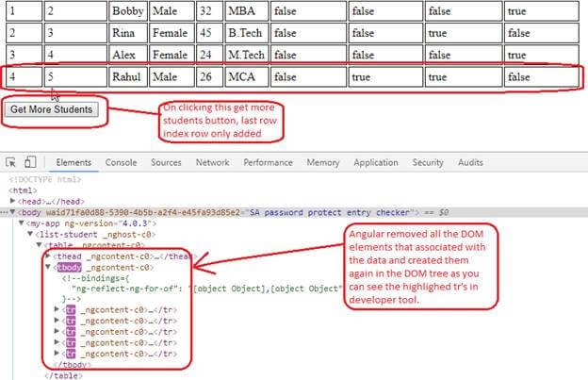Image resolution: width=588 pixels, height=380 pixels.
Task: Expand the last tr node in tbody
Action: [57, 353]
